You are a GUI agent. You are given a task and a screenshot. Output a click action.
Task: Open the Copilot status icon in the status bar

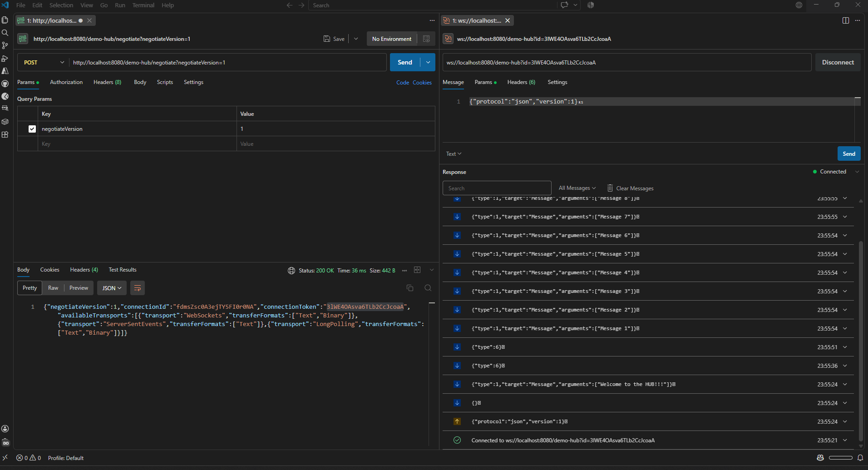(x=820, y=458)
